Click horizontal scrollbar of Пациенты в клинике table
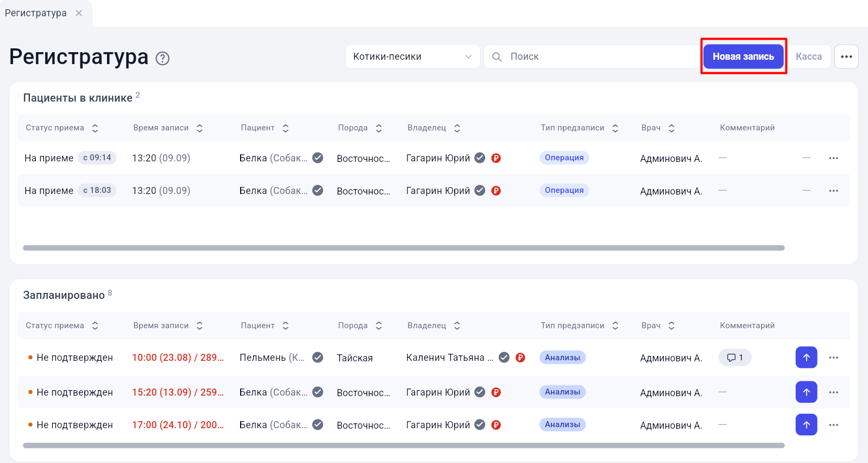Image resolution: width=868 pixels, height=463 pixels. point(404,248)
